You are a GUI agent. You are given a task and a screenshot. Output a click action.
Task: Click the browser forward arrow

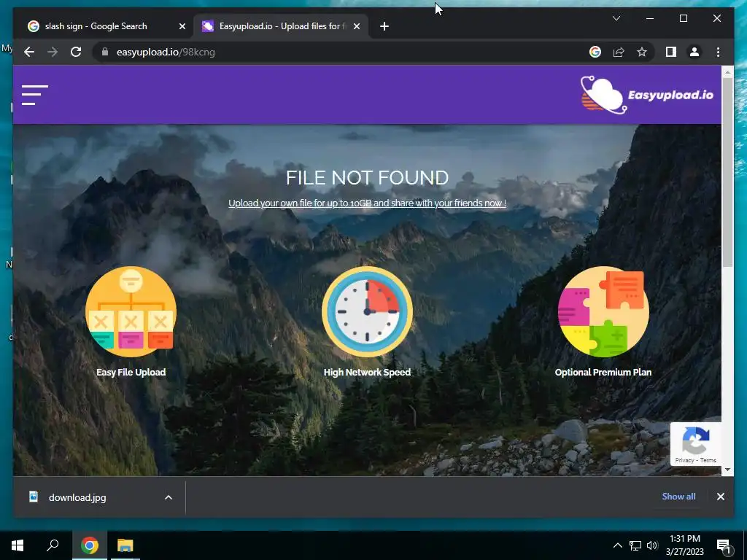[53, 52]
